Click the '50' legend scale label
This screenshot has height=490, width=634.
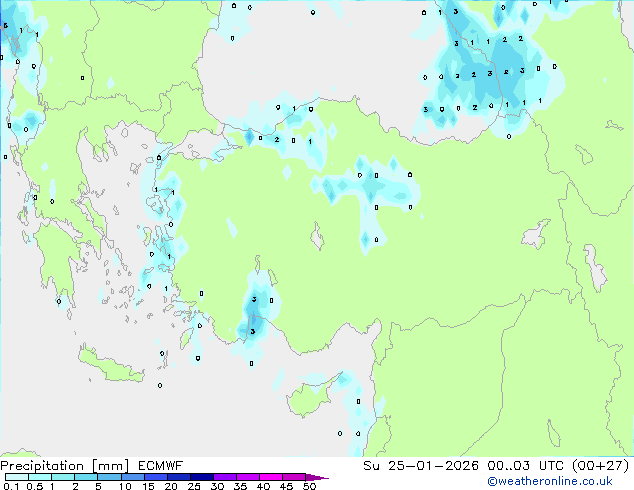(x=309, y=486)
